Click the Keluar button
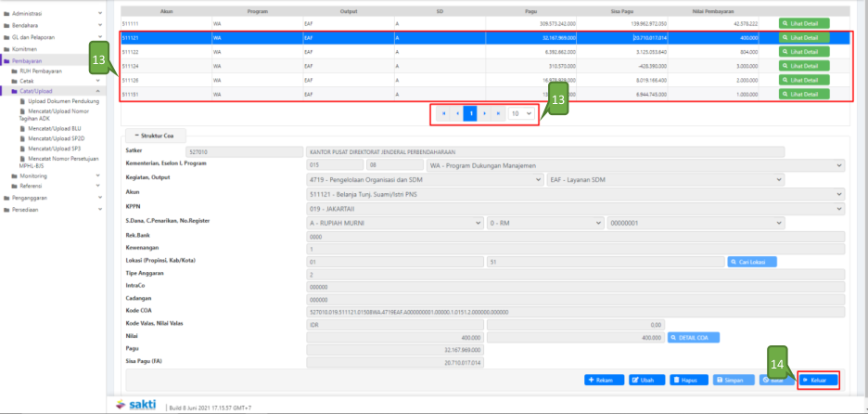The width and height of the screenshot is (868, 414). pos(819,380)
